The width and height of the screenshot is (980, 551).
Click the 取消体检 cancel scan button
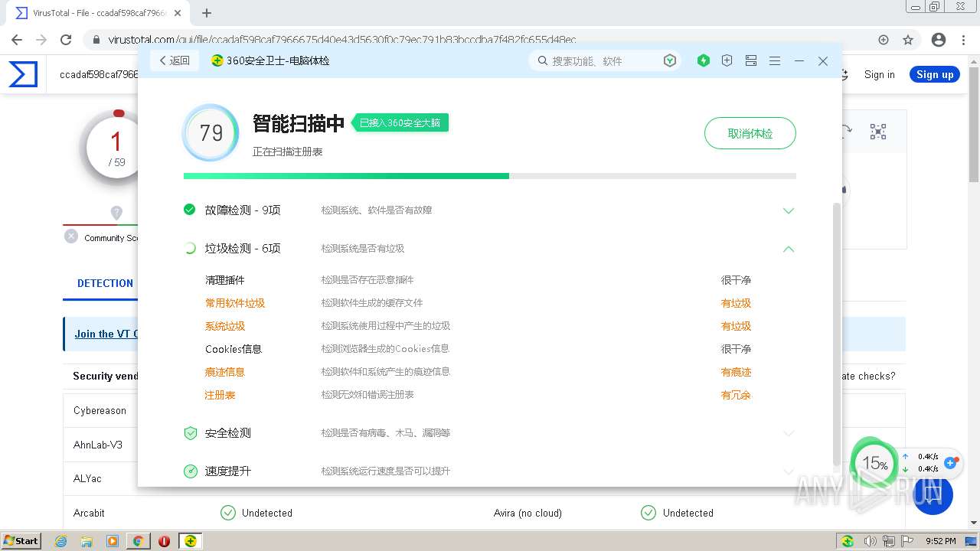(x=750, y=133)
